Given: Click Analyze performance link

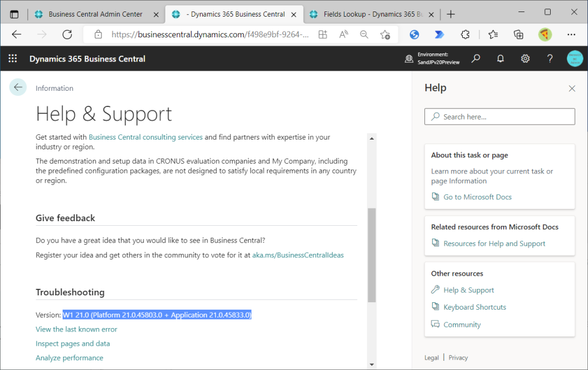Looking at the screenshot, I should point(69,357).
